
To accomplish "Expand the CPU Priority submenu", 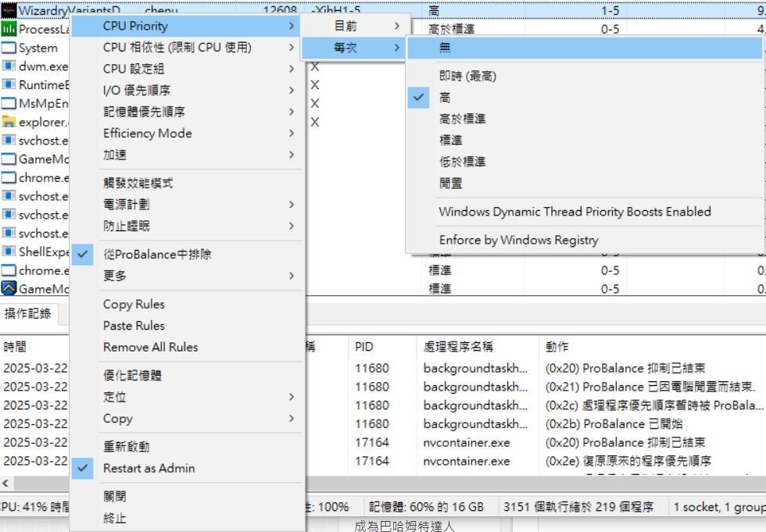I will pyautogui.click(x=186, y=26).
